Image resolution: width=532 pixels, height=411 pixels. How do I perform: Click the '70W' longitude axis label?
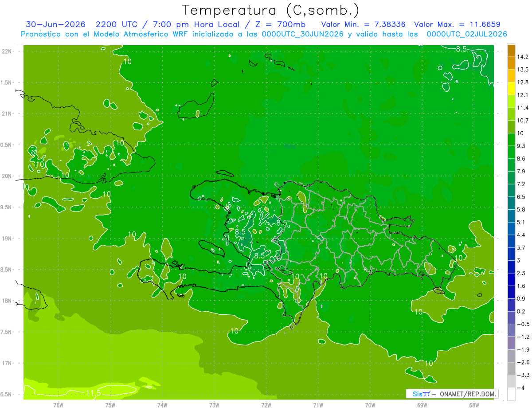click(x=370, y=405)
